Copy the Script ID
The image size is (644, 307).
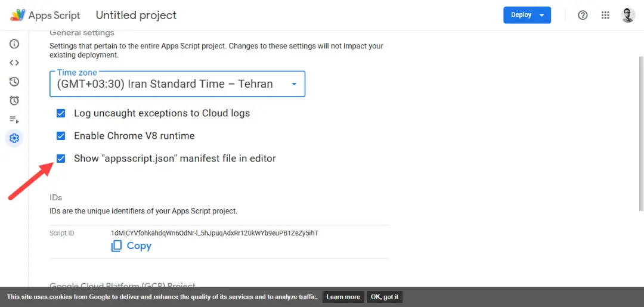pyautogui.click(x=131, y=246)
